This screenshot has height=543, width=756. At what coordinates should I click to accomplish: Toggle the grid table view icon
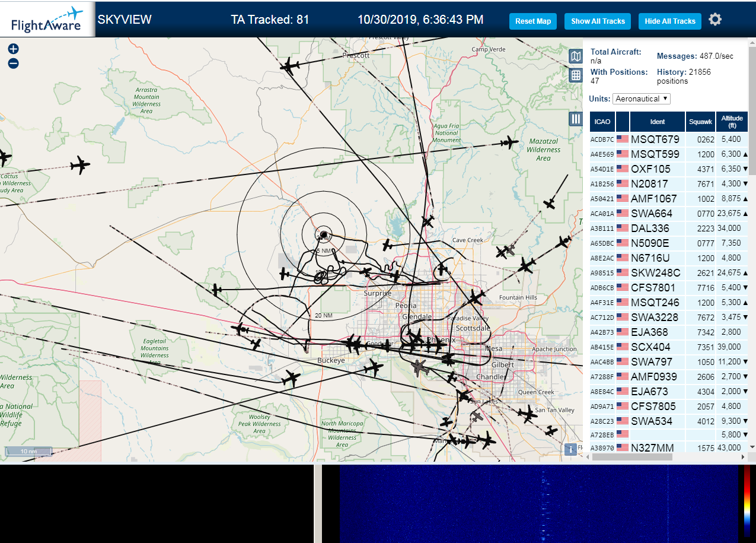point(575,75)
